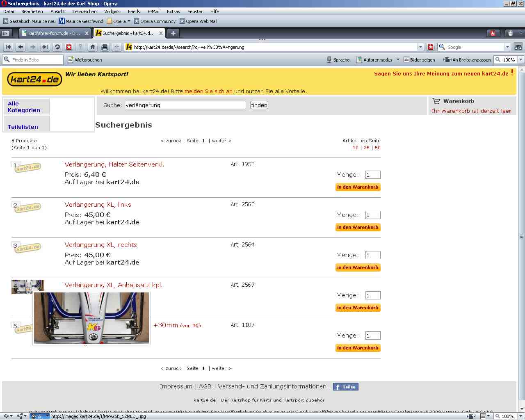Screen dimensions: 525x420
Task: Click the Weitersuchen find-next button
Action: coord(85,60)
